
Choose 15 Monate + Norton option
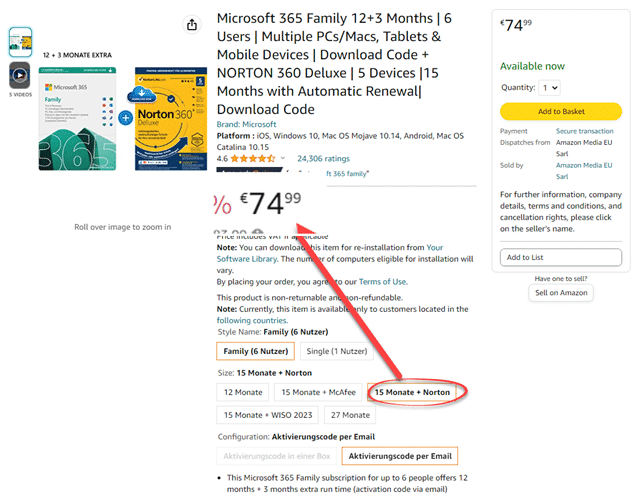coord(412,392)
